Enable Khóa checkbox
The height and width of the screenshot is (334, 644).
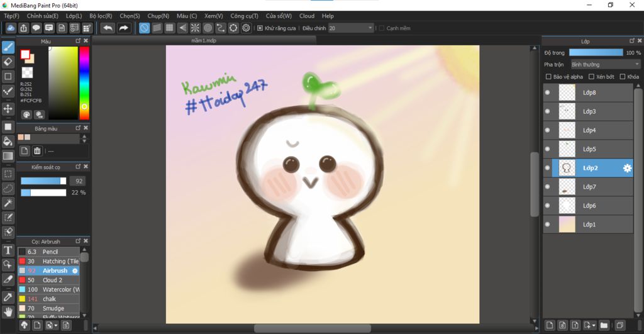pyautogui.click(x=623, y=77)
